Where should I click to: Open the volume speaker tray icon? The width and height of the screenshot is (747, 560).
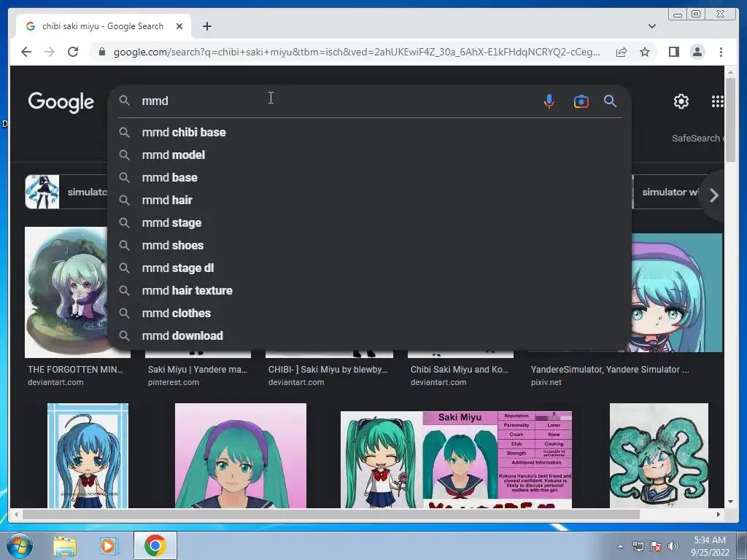tap(673, 546)
